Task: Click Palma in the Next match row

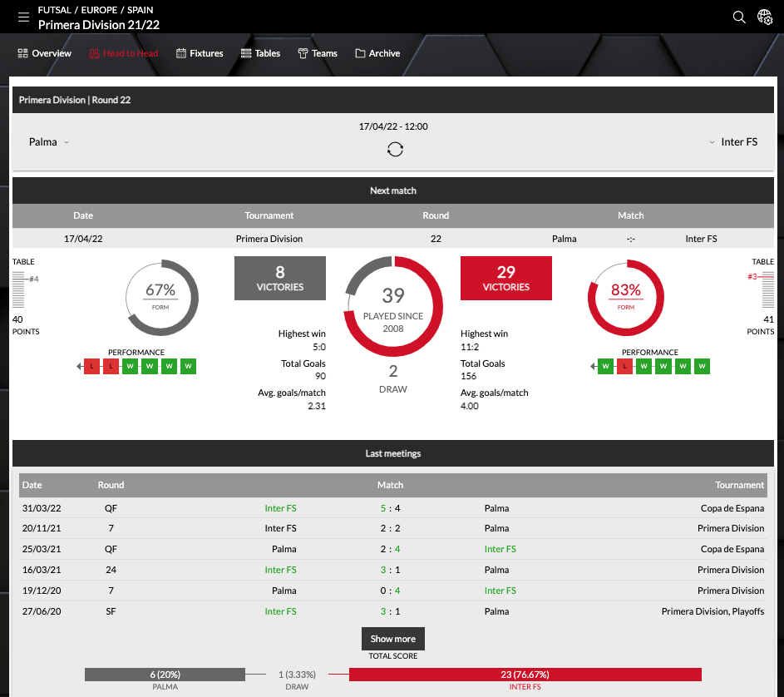Action: point(564,239)
